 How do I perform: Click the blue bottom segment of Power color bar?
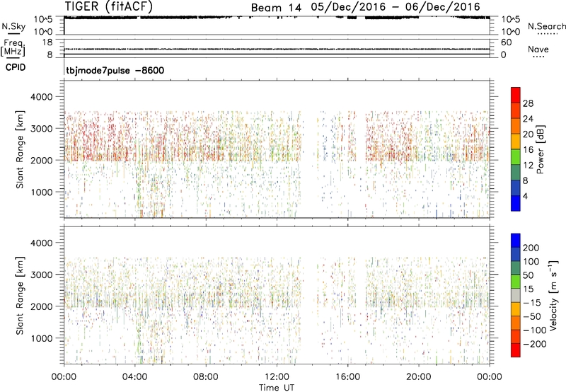516,203
